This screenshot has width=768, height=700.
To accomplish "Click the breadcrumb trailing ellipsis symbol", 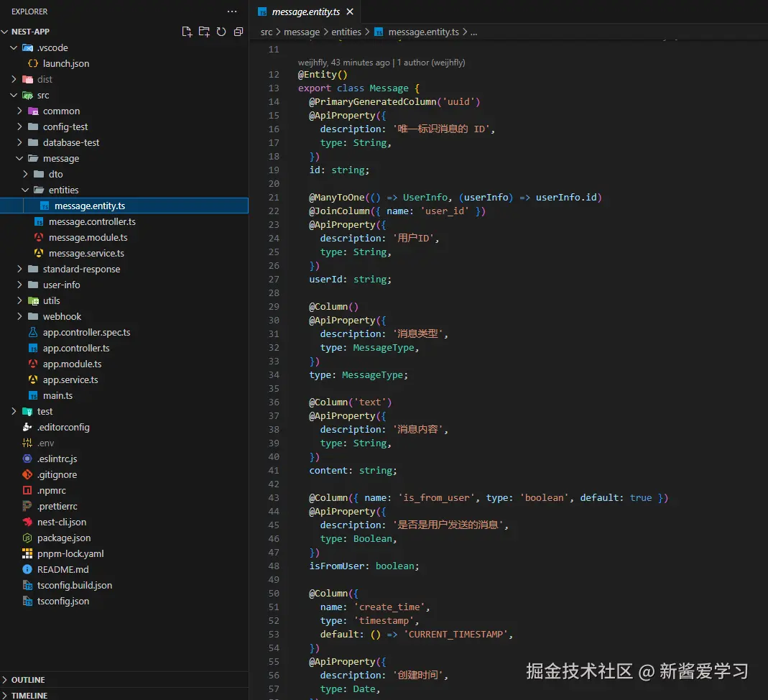I will click(473, 32).
